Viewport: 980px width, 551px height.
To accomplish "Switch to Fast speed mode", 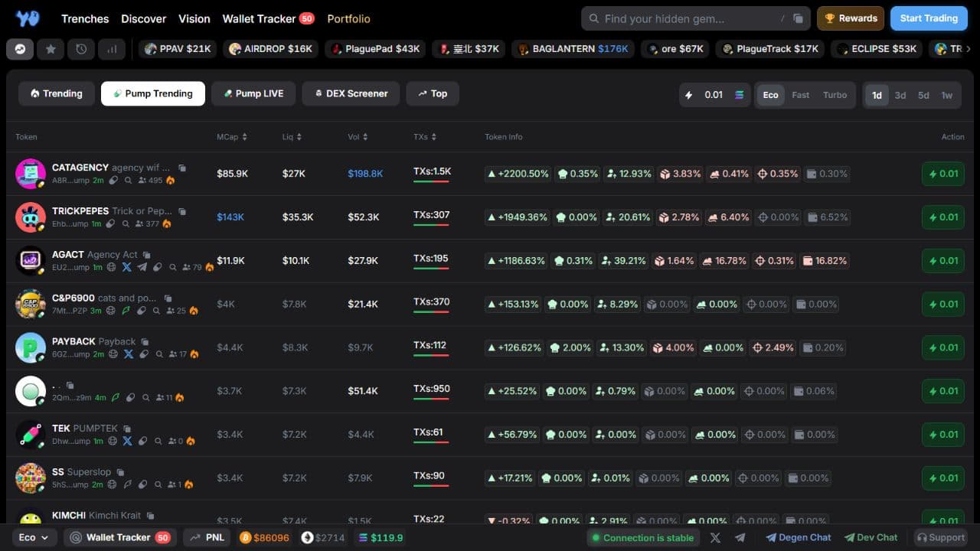I will (x=801, y=95).
